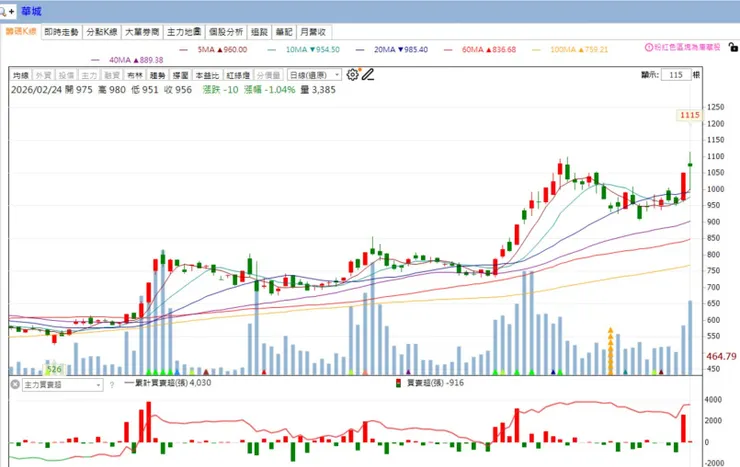Switch to the 個股分析 tab
This screenshot has width=740, height=467.
click(226, 32)
